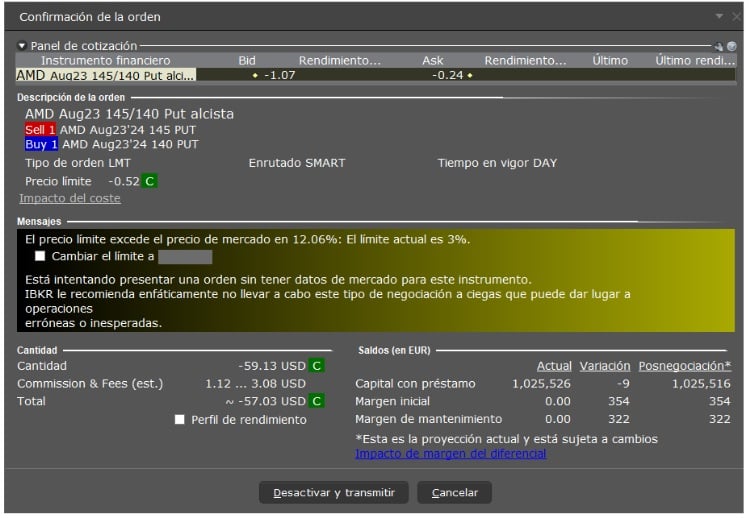Select the AMD Aug23 145/140 Put instrument row
The height and width of the screenshot is (518, 749).
click(x=106, y=75)
